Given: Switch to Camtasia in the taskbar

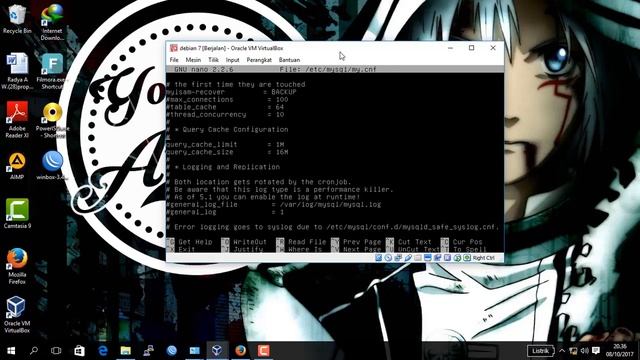Looking at the screenshot, I should pyautogui.click(x=263, y=351).
